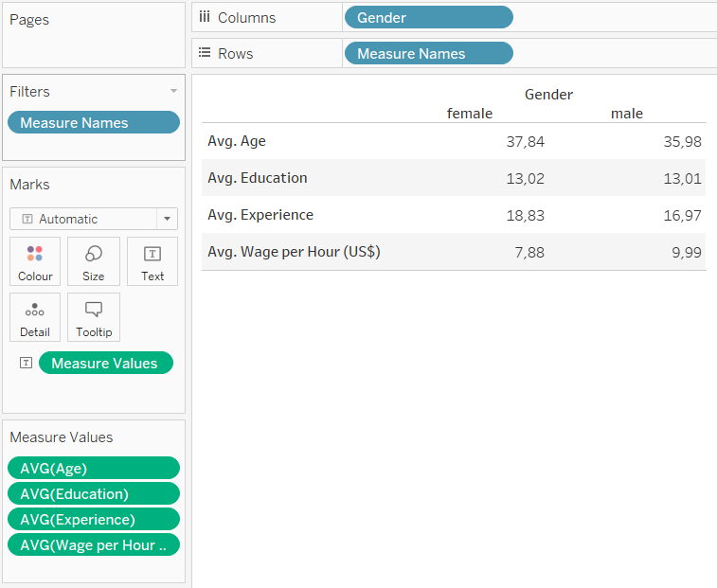Click the Rows shelf icon

(x=205, y=53)
